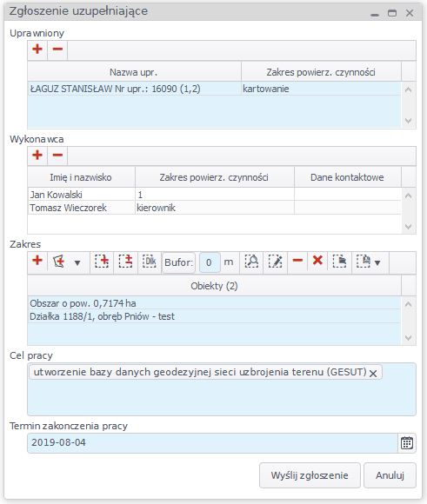Select Działka 1188/1, obręb Pniów row
The width and height of the screenshot is (427, 504).
point(214,316)
